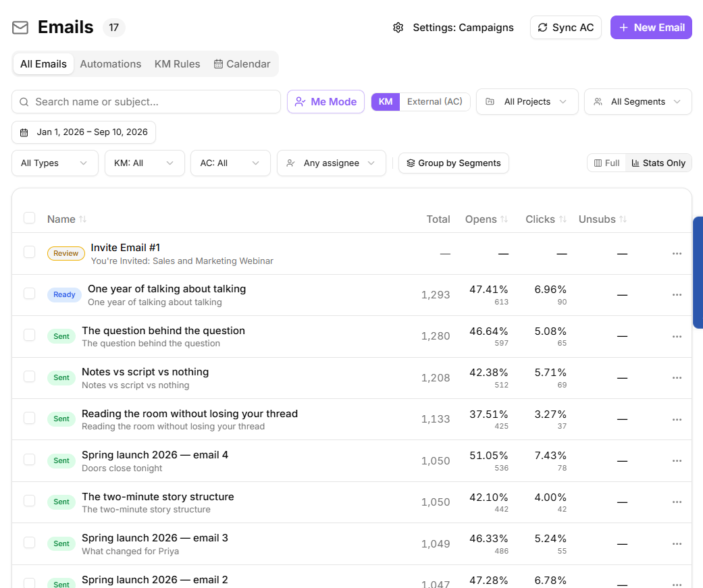This screenshot has width=703, height=588.
Task: Click Group by Segments button
Action: [454, 163]
